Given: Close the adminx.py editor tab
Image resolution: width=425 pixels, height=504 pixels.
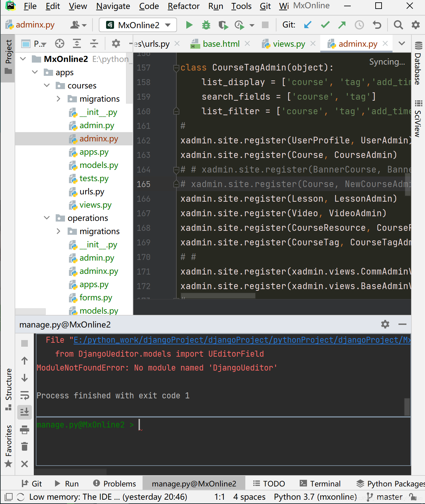Looking at the screenshot, I should [385, 43].
